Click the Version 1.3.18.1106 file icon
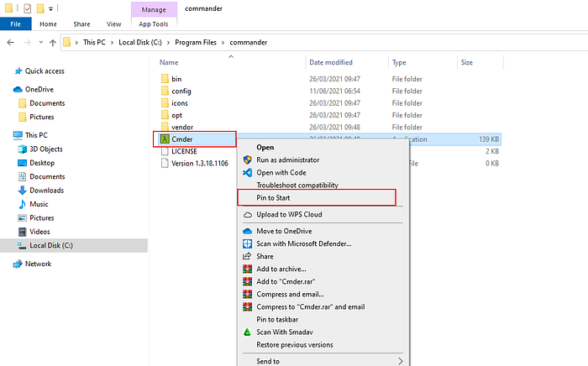The image size is (588, 366). pos(165,163)
